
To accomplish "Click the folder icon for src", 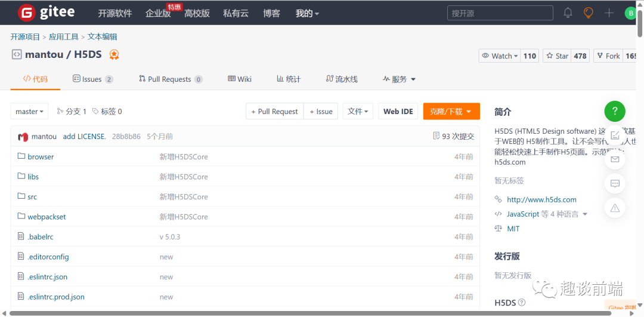I will click(x=21, y=196).
